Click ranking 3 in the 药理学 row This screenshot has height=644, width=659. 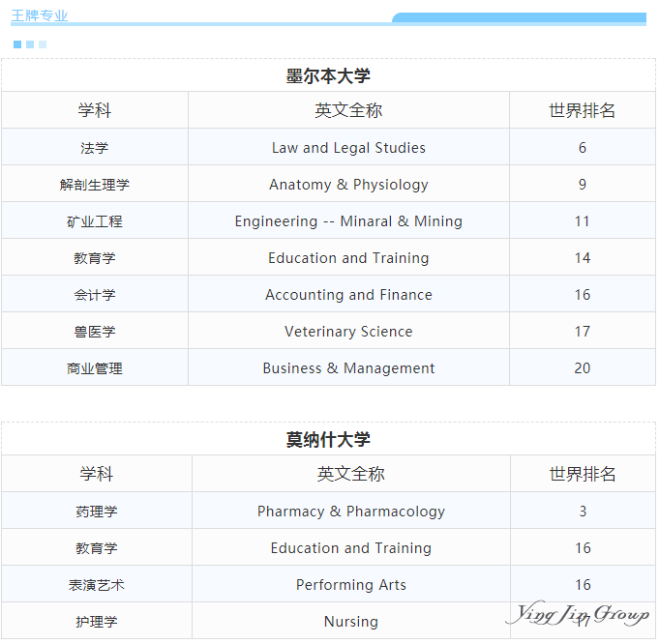click(x=583, y=511)
